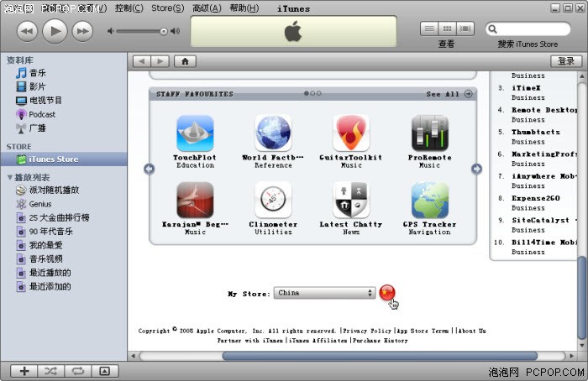Skip to the previous track
The width and height of the screenshot is (588, 381).
pos(28,31)
